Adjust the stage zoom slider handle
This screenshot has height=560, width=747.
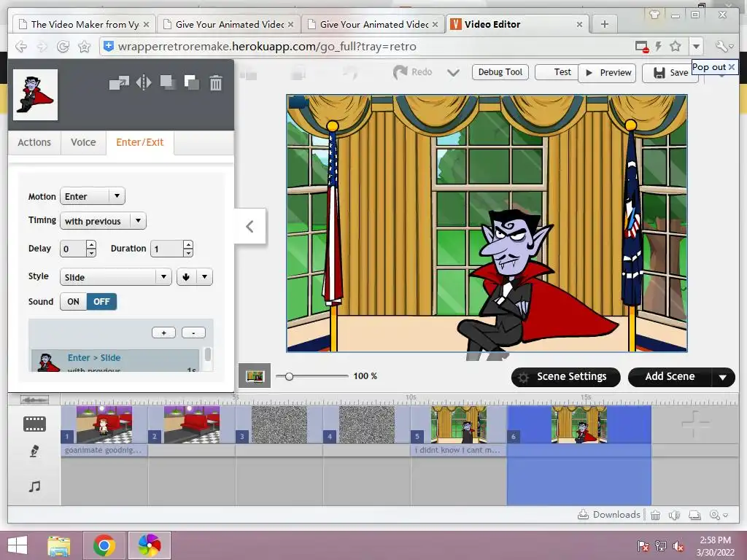coord(289,376)
